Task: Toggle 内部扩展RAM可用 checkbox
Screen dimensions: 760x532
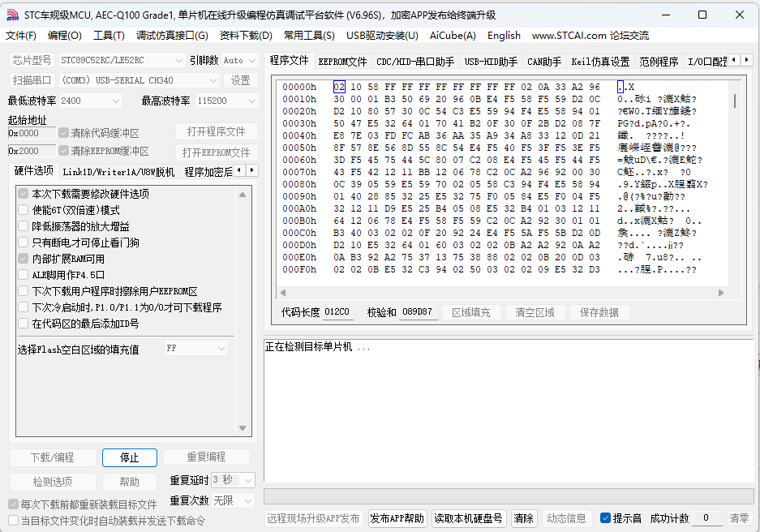Action: (24, 259)
